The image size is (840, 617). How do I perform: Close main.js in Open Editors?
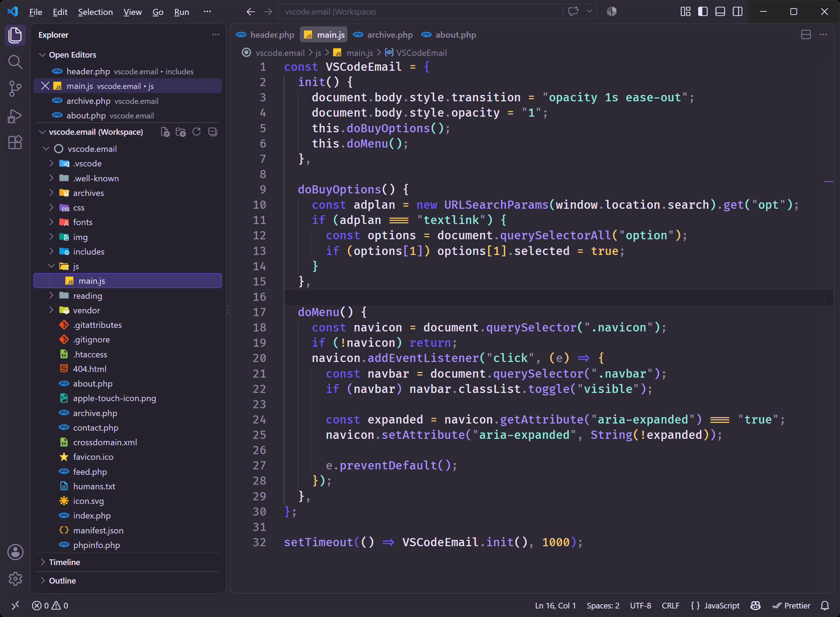point(45,86)
